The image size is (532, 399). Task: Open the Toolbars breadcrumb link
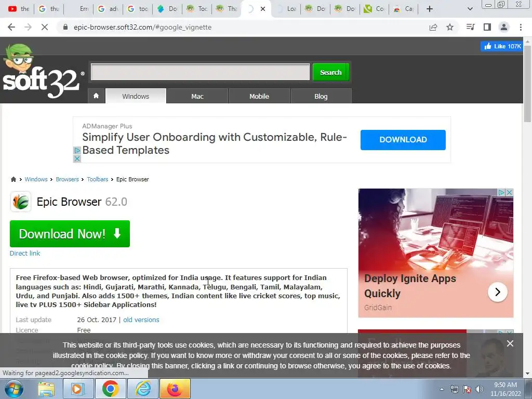coord(97,179)
